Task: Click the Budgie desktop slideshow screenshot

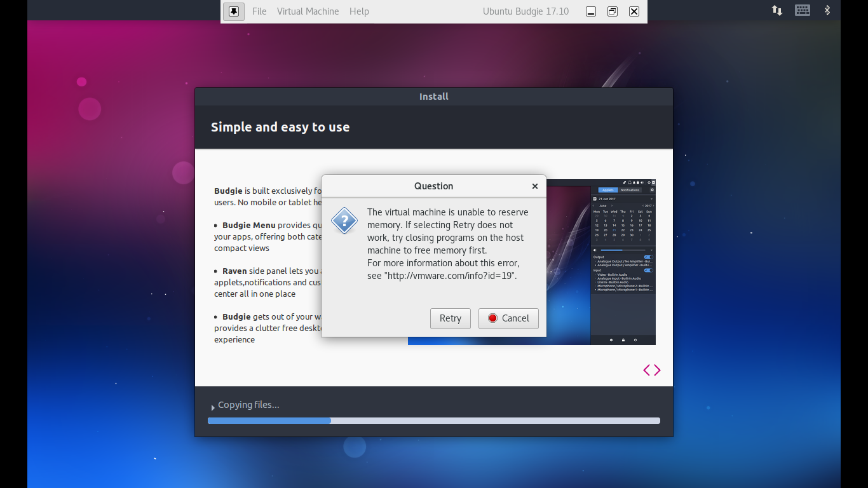Action: tap(531, 262)
